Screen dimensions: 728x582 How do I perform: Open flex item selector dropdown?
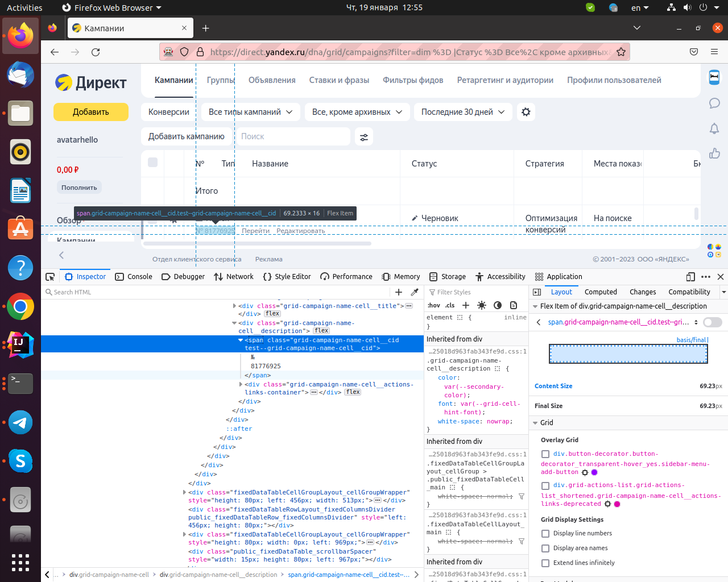[x=696, y=322]
